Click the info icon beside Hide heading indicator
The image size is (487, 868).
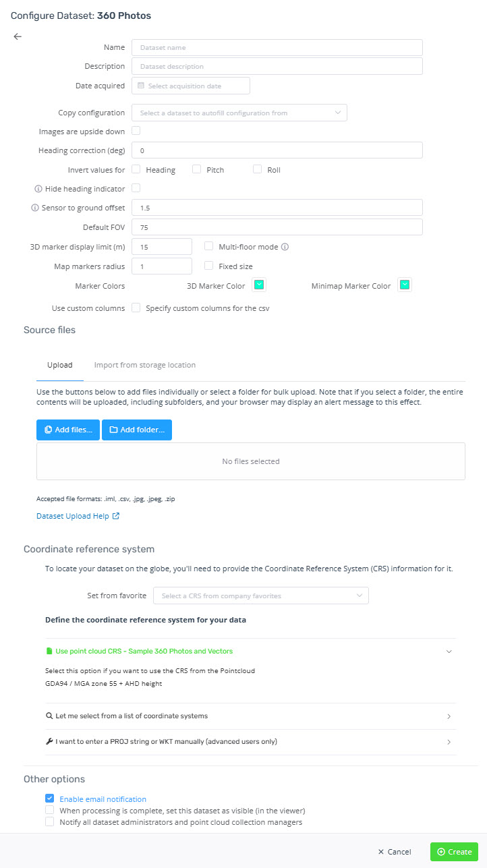point(38,189)
